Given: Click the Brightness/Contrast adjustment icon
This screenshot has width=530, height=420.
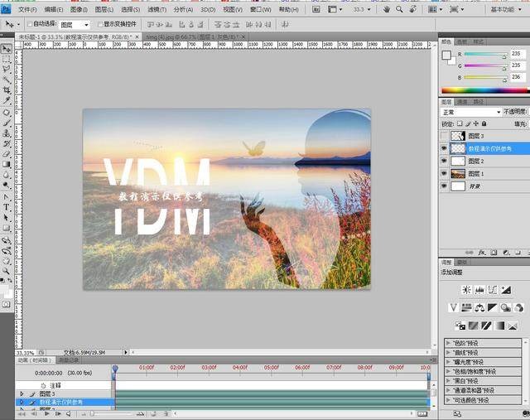Looking at the screenshot, I should (466, 289).
